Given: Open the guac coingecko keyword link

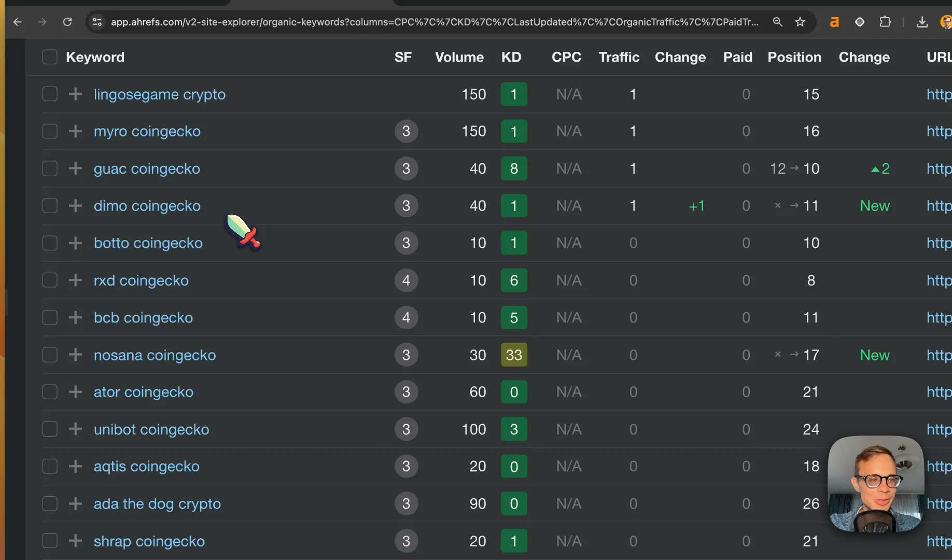Looking at the screenshot, I should [147, 169].
